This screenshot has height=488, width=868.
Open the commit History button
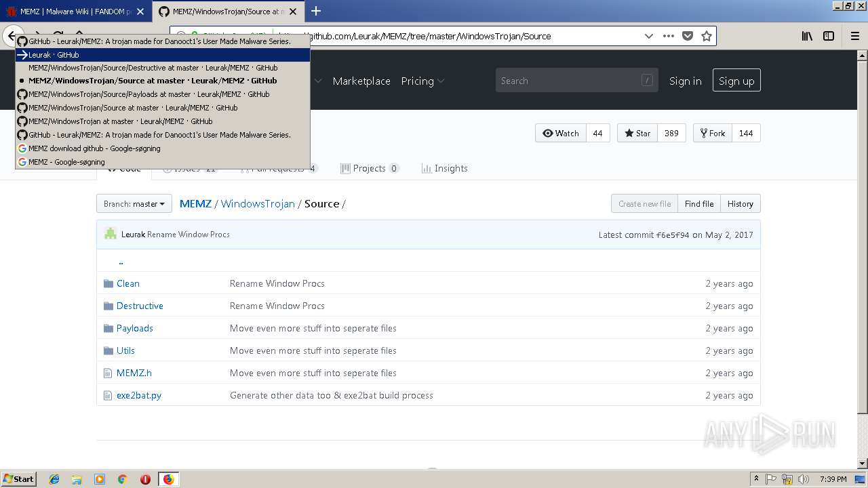click(x=741, y=203)
